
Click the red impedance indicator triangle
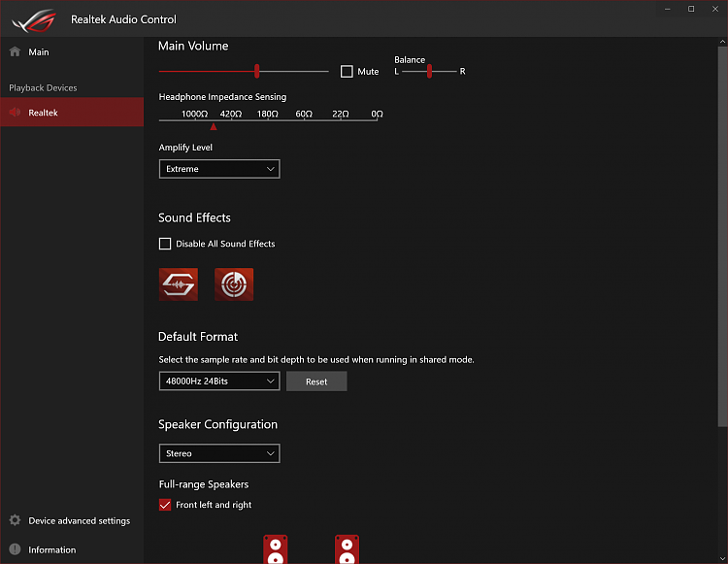214,127
